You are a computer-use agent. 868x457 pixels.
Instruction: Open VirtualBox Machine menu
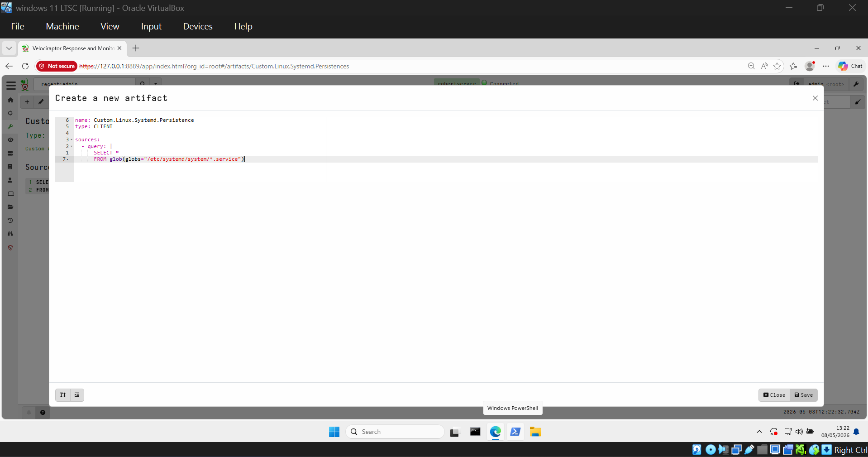(x=62, y=26)
